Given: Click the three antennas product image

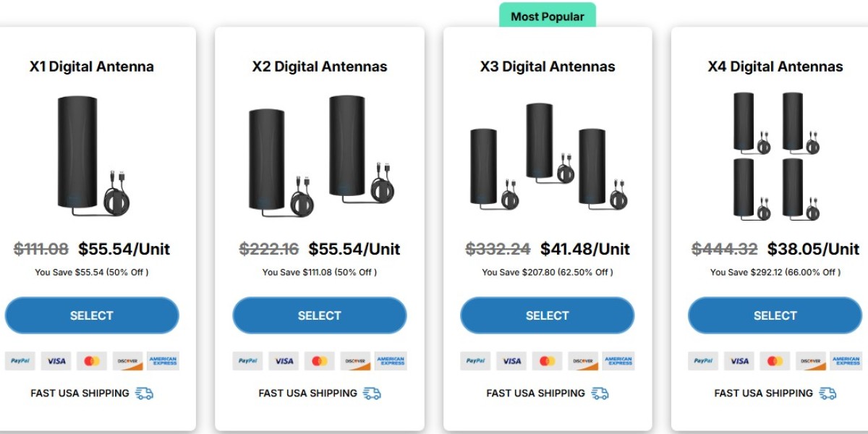Looking at the screenshot, I should pyautogui.click(x=547, y=156).
